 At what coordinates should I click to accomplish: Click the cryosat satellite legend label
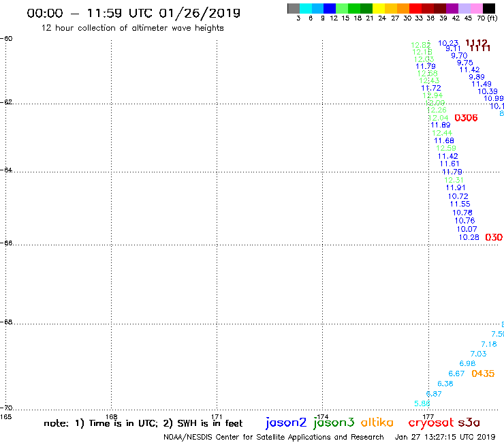pos(431,423)
